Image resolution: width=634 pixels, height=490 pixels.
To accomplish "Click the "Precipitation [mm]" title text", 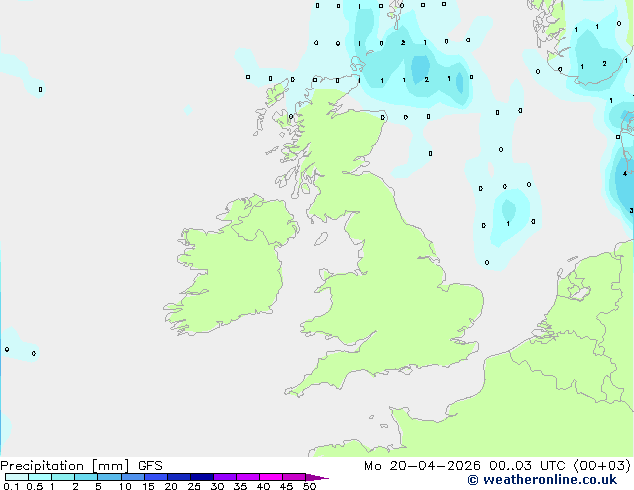I will click(x=65, y=466).
